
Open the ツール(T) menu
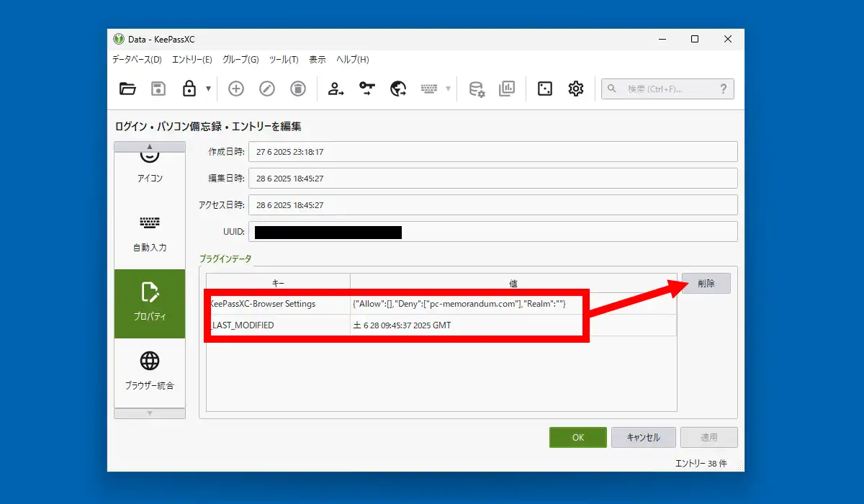pos(284,60)
